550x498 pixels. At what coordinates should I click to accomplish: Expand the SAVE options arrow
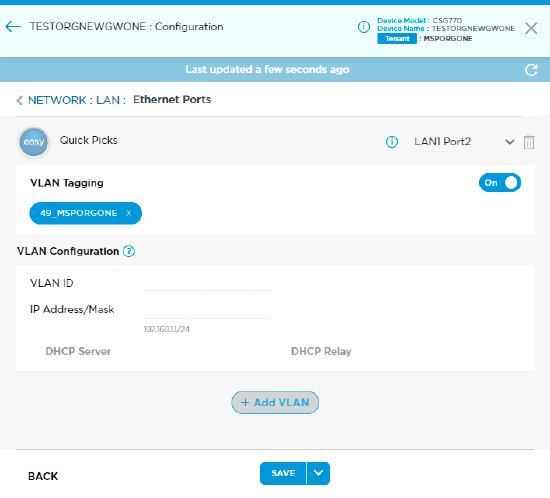(x=318, y=473)
